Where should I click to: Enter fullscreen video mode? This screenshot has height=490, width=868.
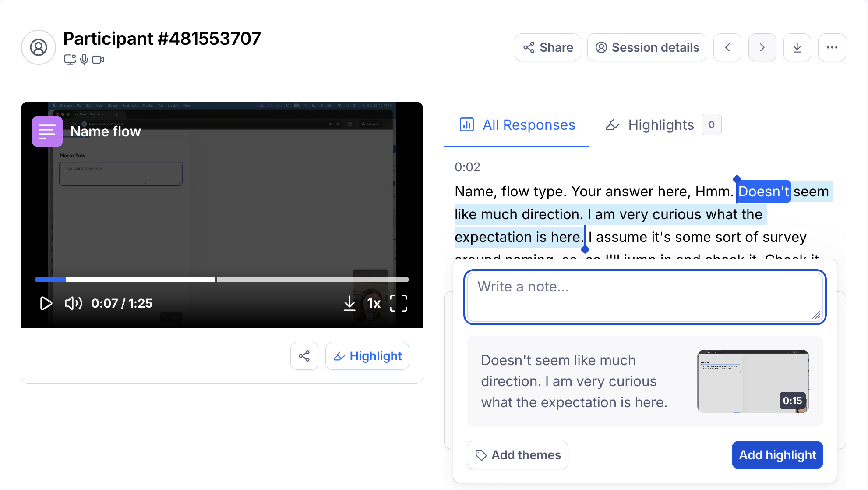[x=398, y=303]
